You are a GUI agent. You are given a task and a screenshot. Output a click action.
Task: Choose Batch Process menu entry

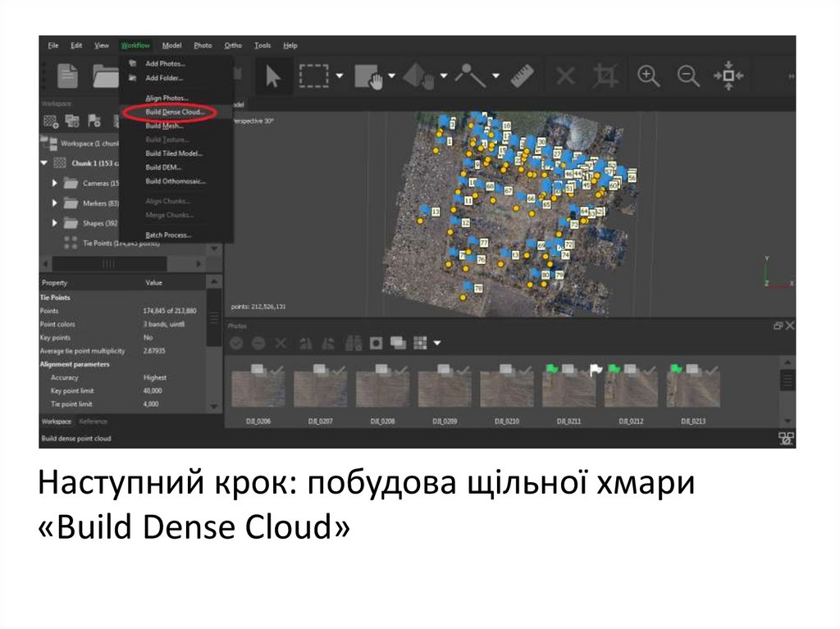[x=168, y=235]
